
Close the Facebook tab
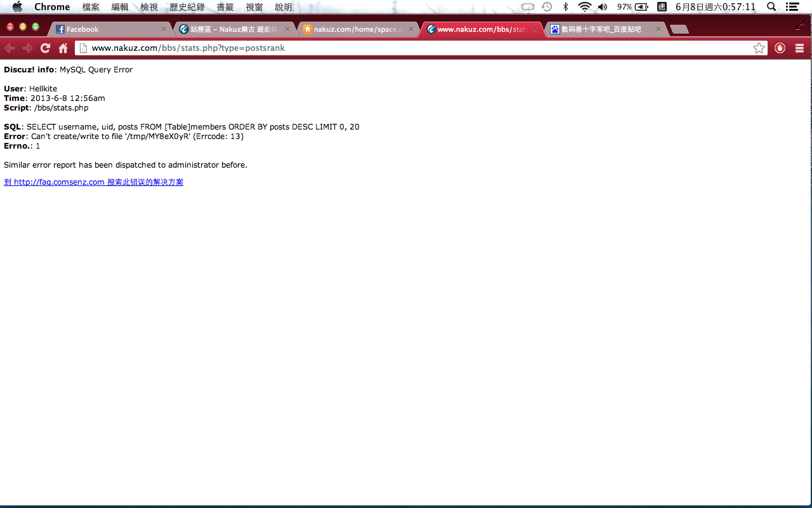click(163, 29)
